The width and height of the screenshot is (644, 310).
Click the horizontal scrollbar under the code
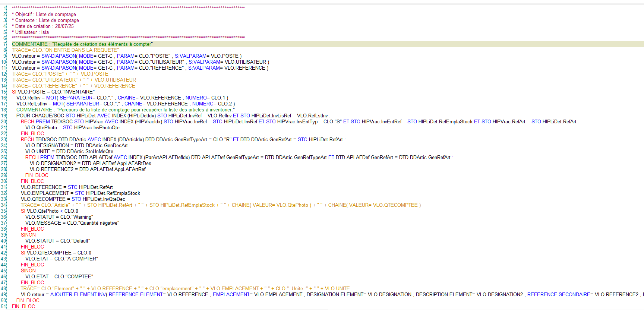[164, 309]
